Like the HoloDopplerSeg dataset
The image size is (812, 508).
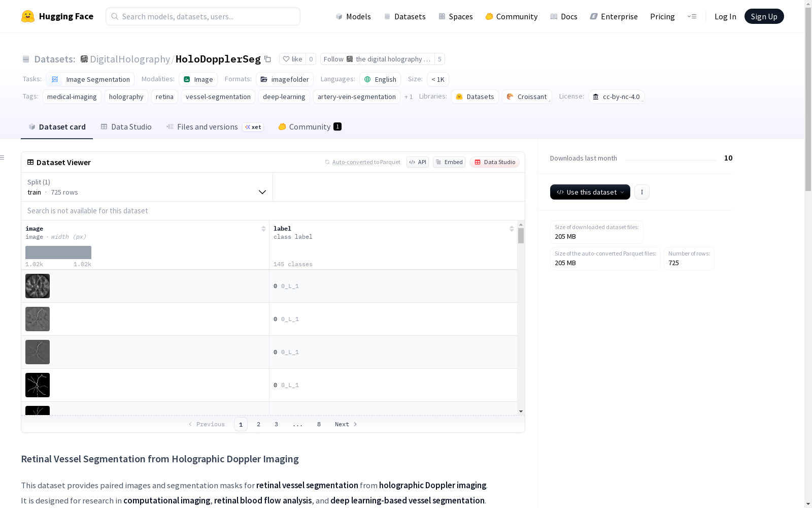click(292, 59)
